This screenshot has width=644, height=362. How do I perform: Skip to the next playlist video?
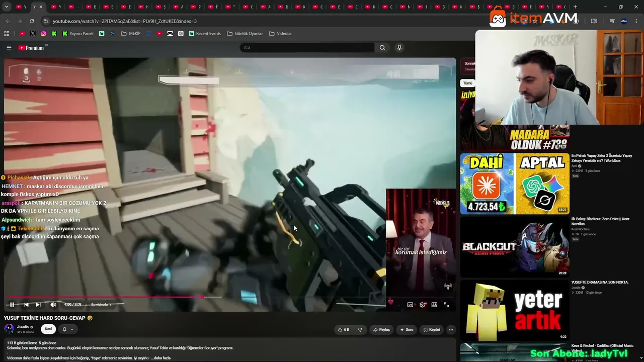pos(38,305)
